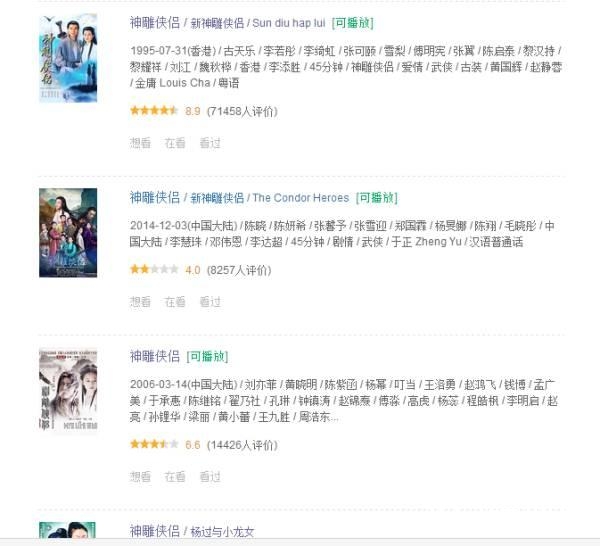Open 神雕侠侣 / 杨过与小龙女 title link
Screen dimensions: 600x546
[192, 531]
